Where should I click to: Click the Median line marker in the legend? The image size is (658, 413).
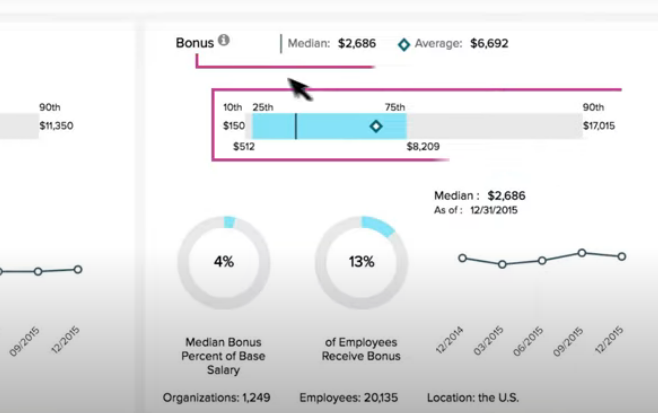point(281,44)
